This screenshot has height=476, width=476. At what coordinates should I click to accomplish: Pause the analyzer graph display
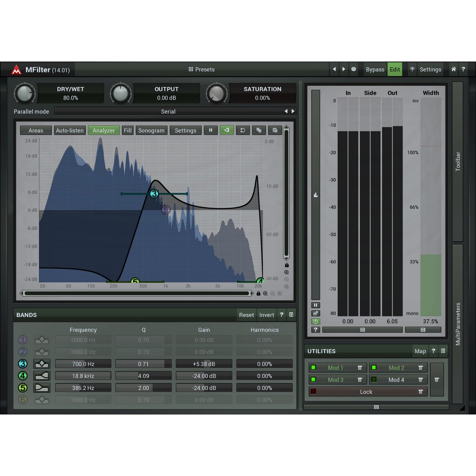pyautogui.click(x=210, y=130)
